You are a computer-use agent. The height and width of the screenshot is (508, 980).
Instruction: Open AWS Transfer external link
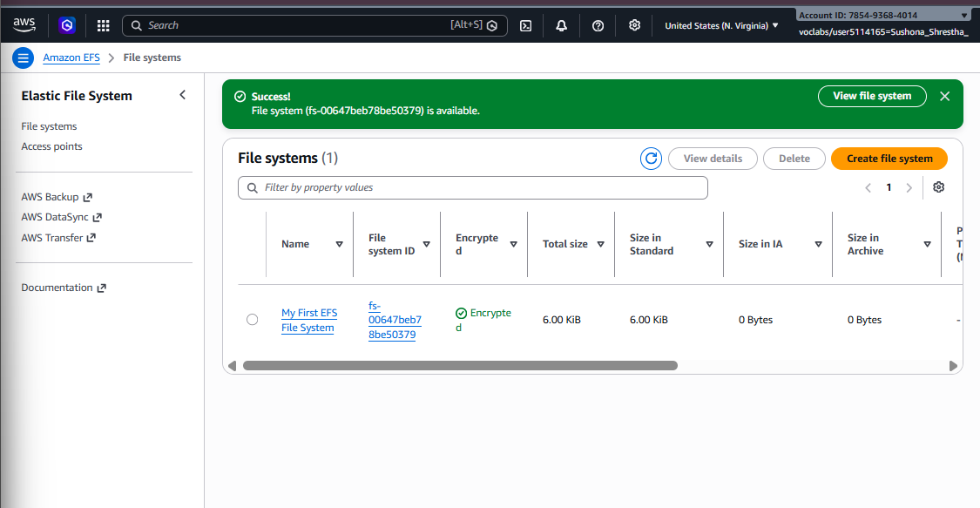[58, 237]
